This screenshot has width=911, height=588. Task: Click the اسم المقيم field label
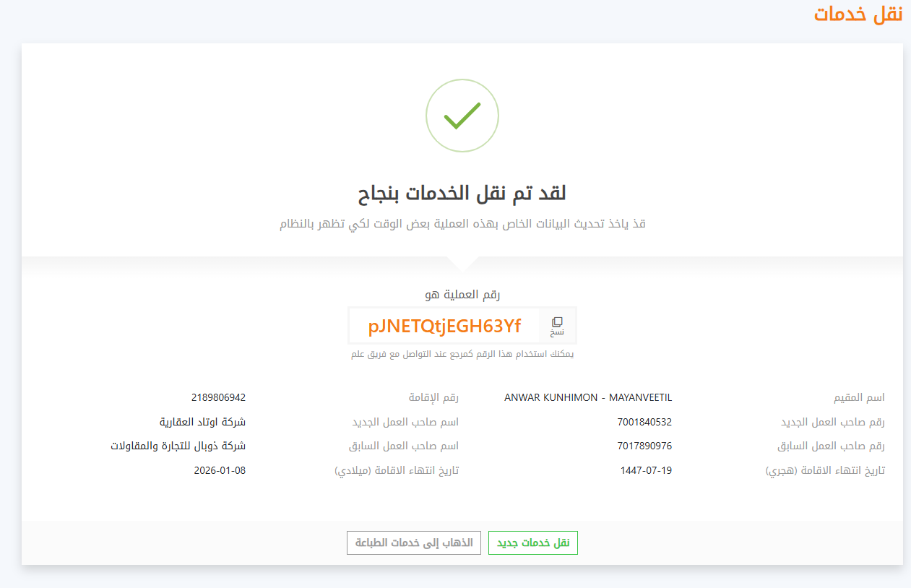859,397
